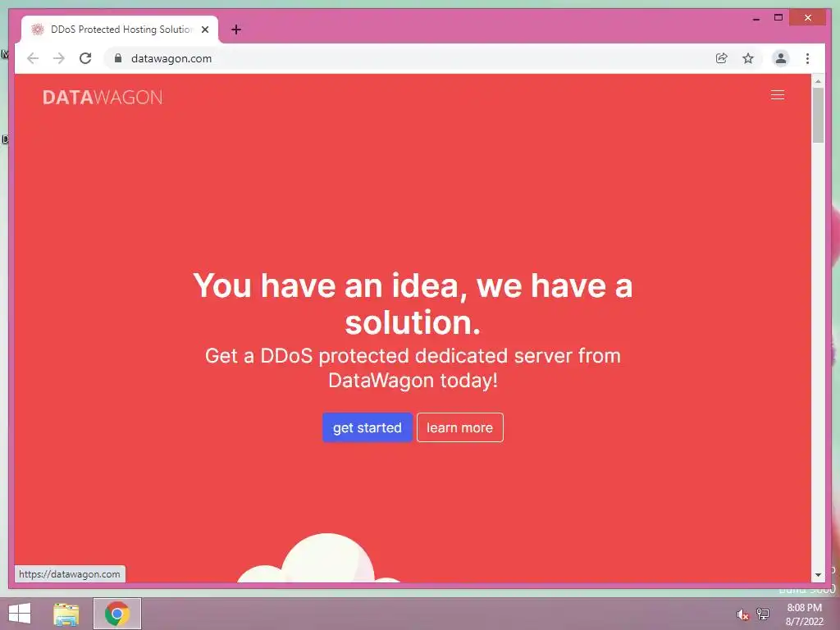Click the learn more button
This screenshot has width=840, height=630.
tap(459, 427)
